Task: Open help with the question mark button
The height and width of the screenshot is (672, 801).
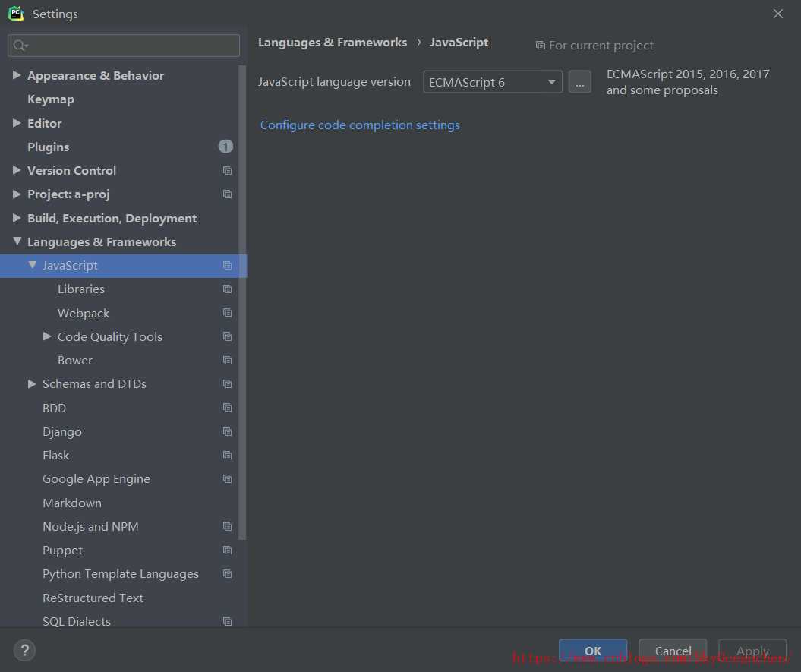Action: pos(24,651)
